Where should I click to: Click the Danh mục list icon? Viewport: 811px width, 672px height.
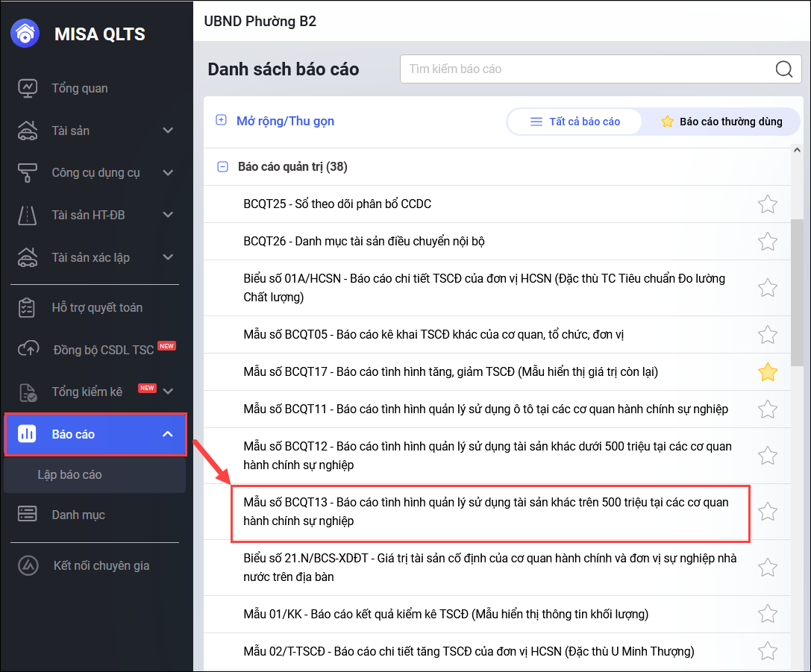click(27, 514)
